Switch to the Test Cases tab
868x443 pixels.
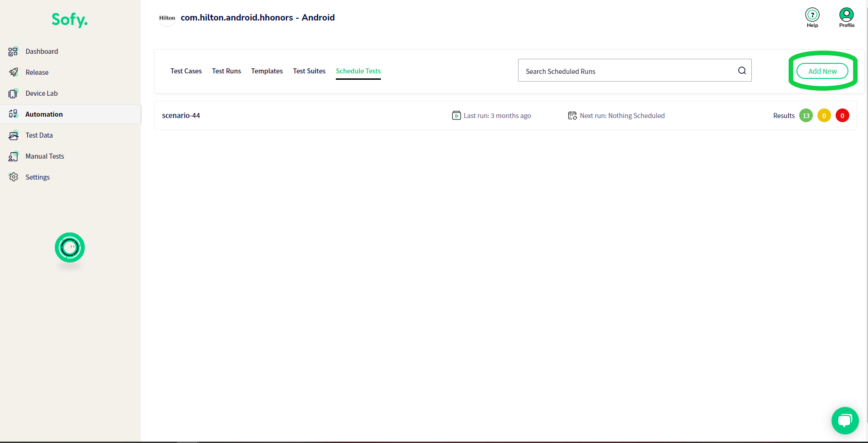point(186,71)
